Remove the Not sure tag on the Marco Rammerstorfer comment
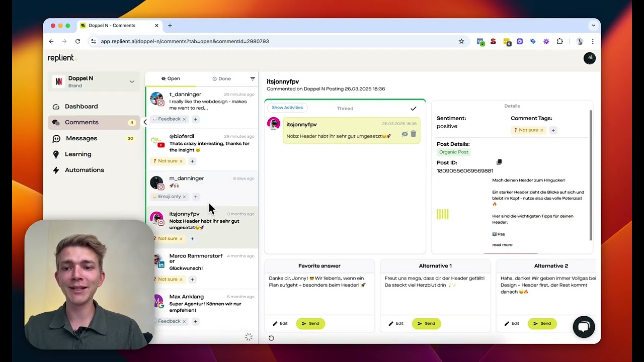The width and height of the screenshot is (644, 362). pyautogui.click(x=181, y=280)
